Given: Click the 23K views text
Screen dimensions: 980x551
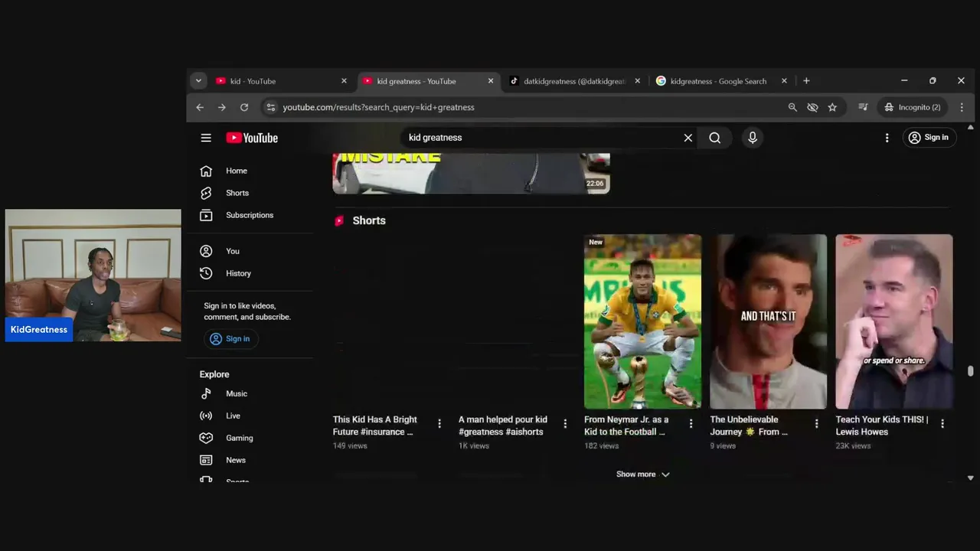Looking at the screenshot, I should pyautogui.click(x=853, y=446).
